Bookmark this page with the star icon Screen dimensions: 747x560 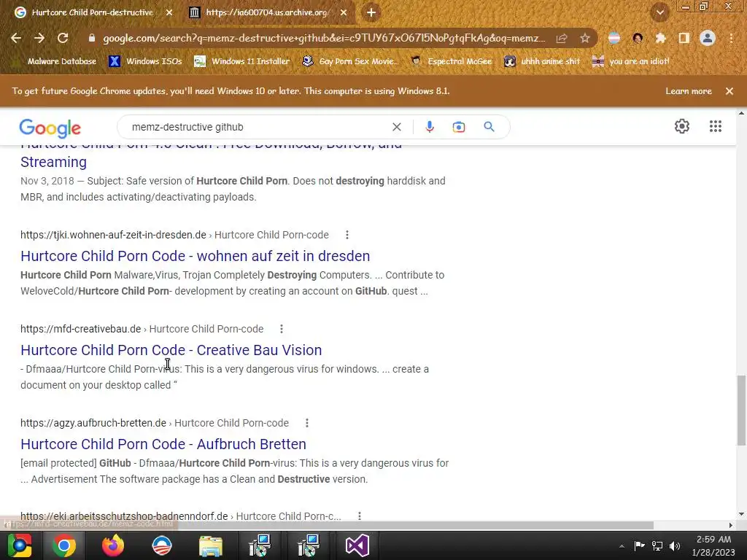coord(585,38)
